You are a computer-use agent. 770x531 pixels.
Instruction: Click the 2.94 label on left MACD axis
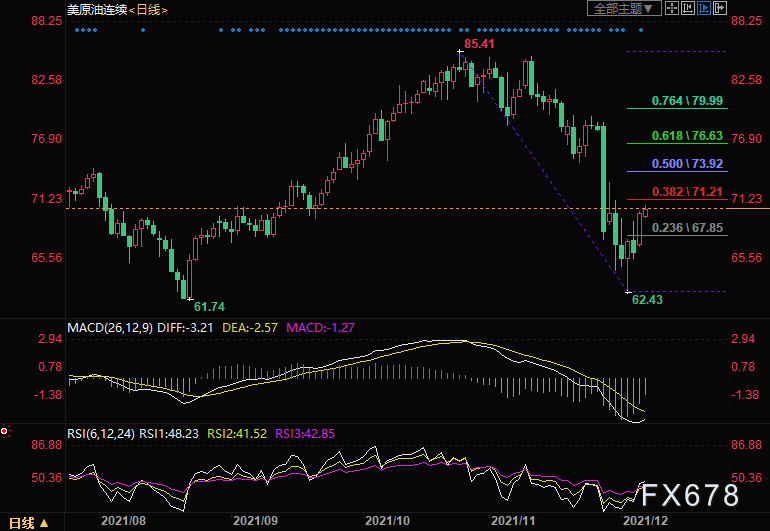tap(50, 339)
